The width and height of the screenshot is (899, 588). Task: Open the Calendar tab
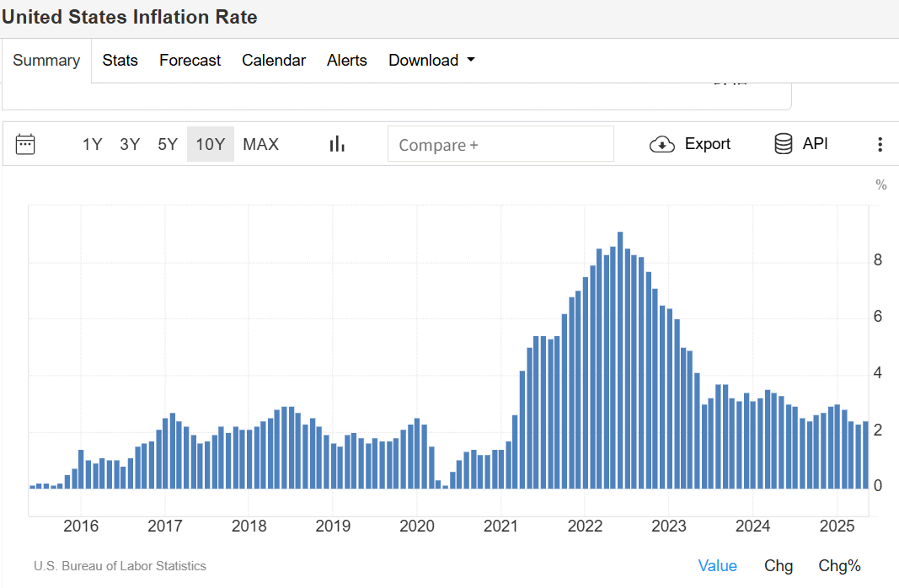tap(274, 60)
